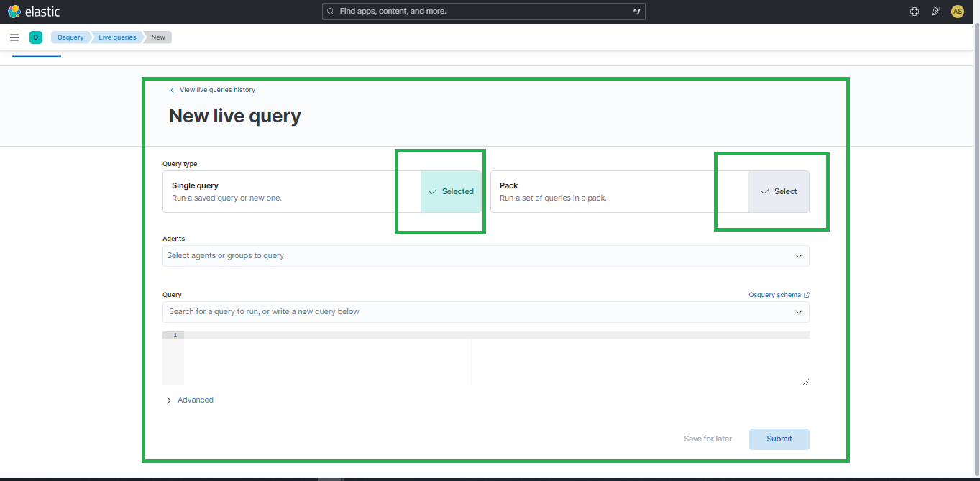
Task: Open the Help icon in the top bar
Action: click(x=914, y=12)
